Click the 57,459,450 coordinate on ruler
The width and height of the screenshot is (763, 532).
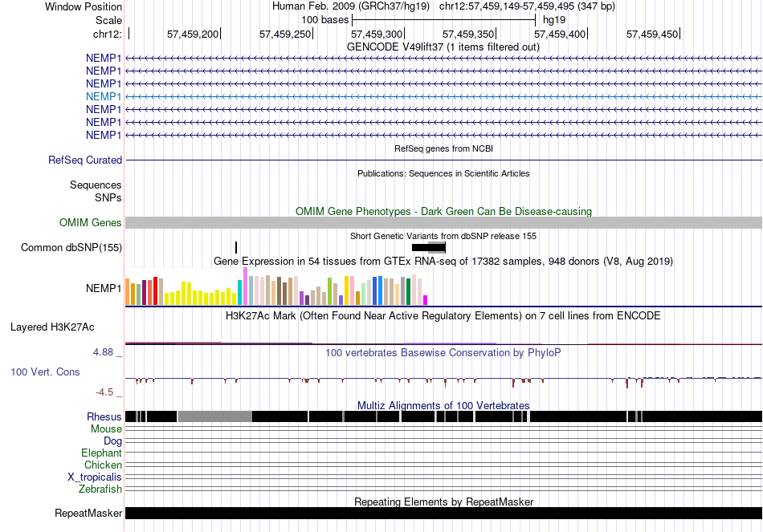click(x=652, y=34)
